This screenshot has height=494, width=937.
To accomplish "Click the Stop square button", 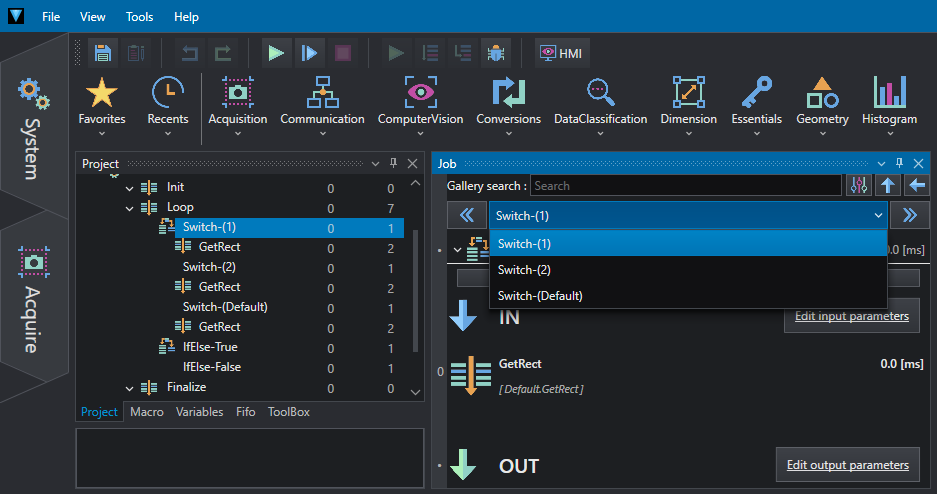I will point(342,53).
